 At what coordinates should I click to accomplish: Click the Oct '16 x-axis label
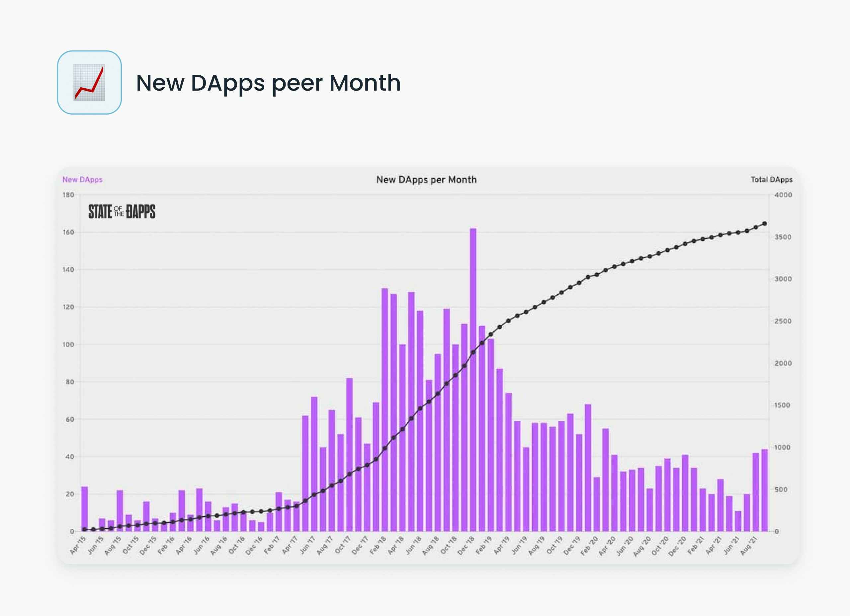point(237,545)
